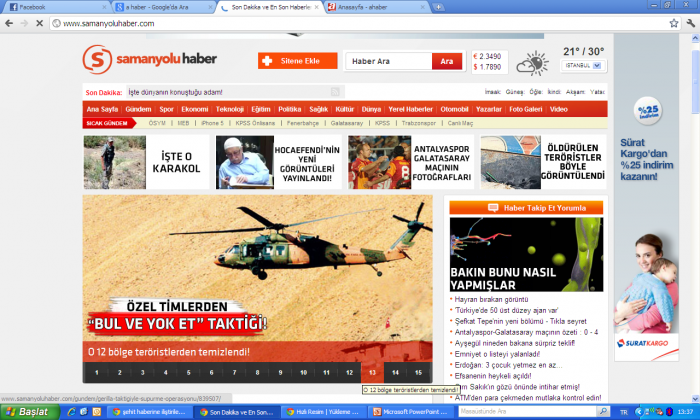Screen dimensions: 700x420
Task: Open the Dünya menu item
Action: click(371, 109)
